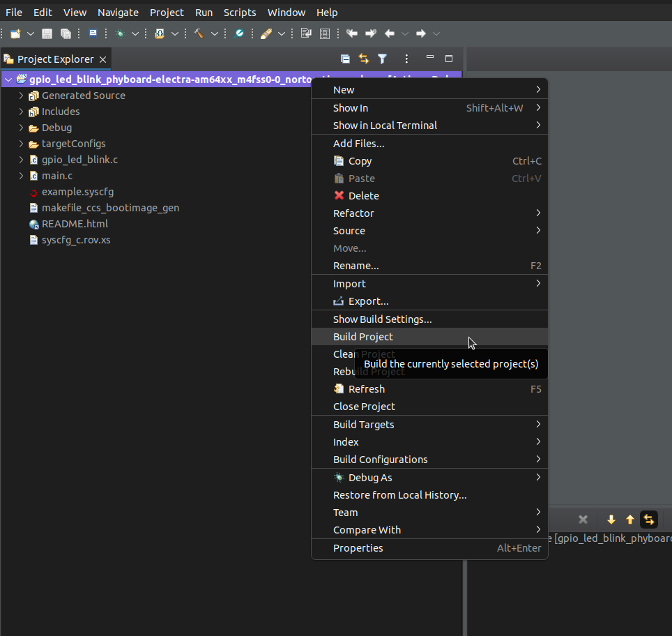Click Add Files... entry
Image resolution: width=672 pixels, height=636 pixels.
click(429, 143)
